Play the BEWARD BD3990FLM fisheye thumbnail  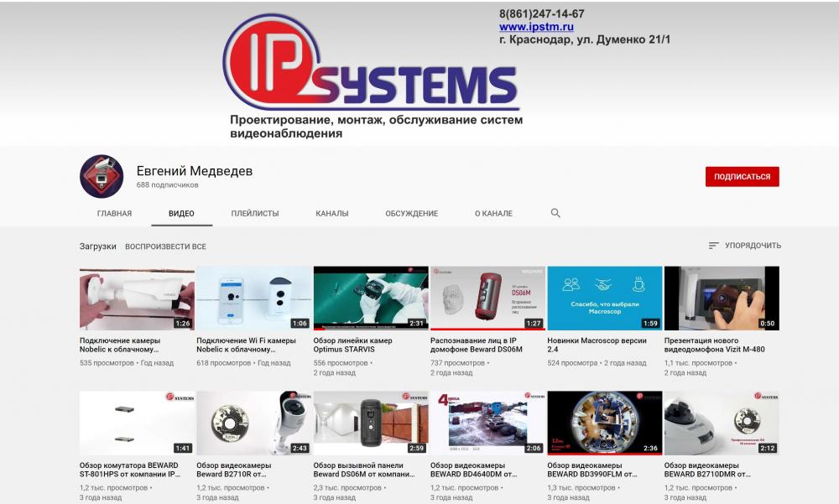pos(604,423)
